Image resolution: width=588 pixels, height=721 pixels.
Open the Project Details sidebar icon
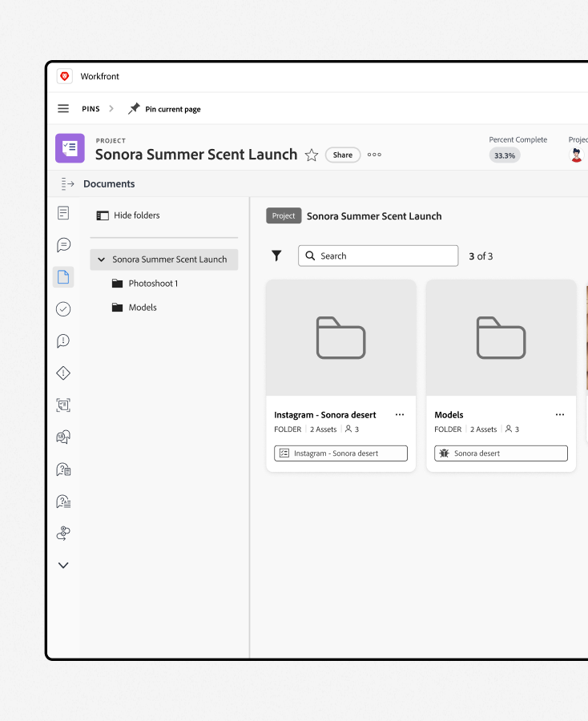63,213
